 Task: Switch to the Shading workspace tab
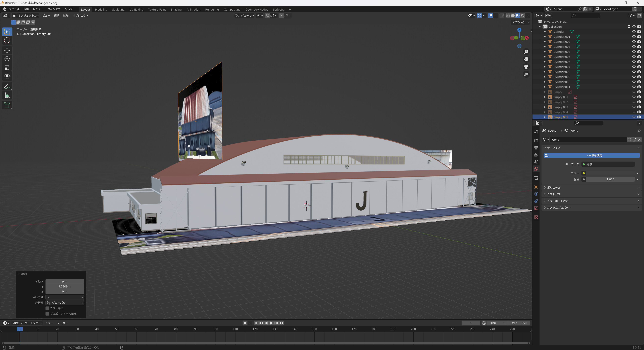(176, 10)
